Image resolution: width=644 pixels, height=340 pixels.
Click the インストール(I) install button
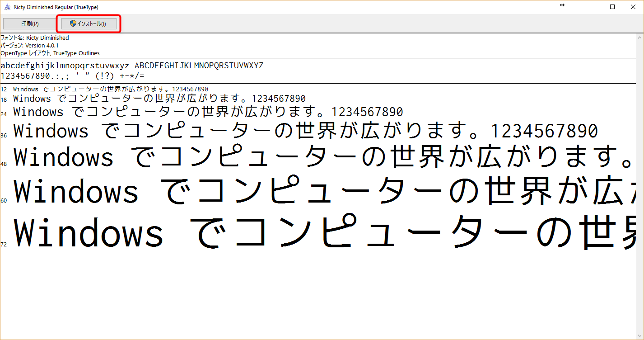pos(89,24)
